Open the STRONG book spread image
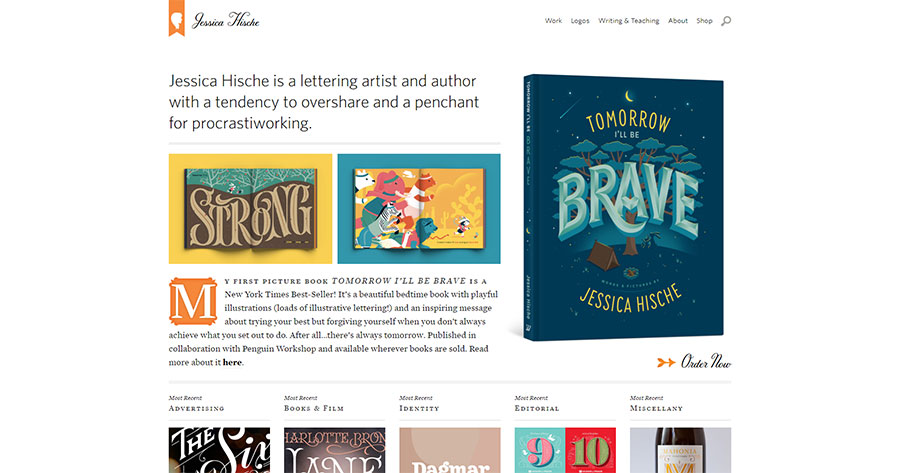This screenshot has height=473, width=900. (x=250, y=209)
